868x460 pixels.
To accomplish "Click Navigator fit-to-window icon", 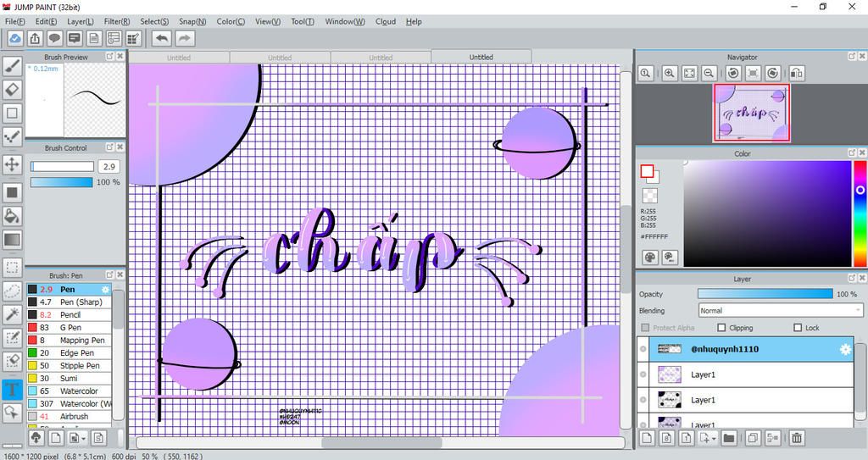I will tap(689, 73).
